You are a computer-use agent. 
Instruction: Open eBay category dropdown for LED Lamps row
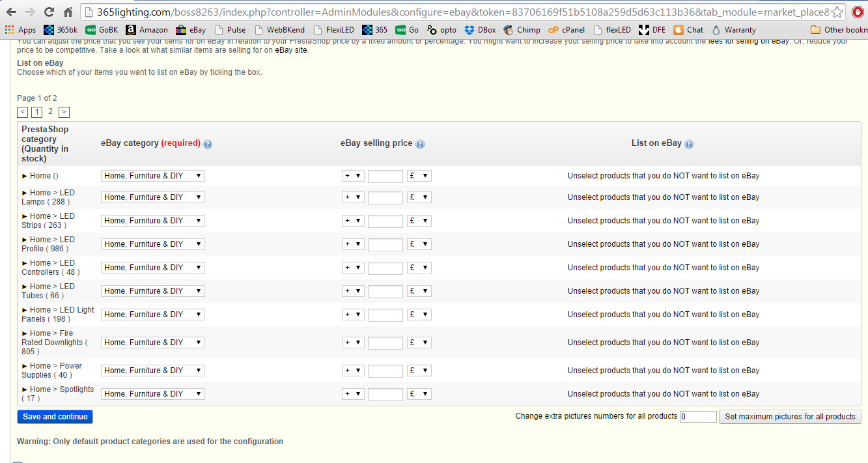coord(153,197)
